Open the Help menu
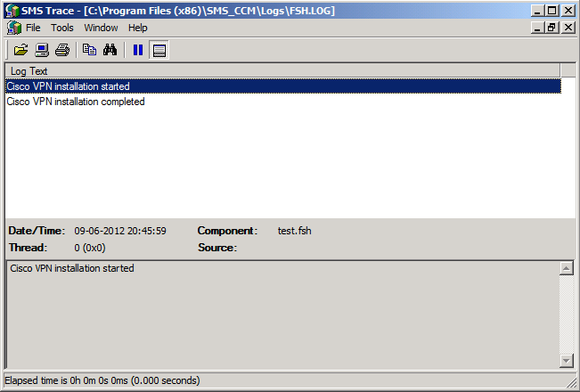Screen dimensions: 580x392 pyautogui.click(x=137, y=28)
